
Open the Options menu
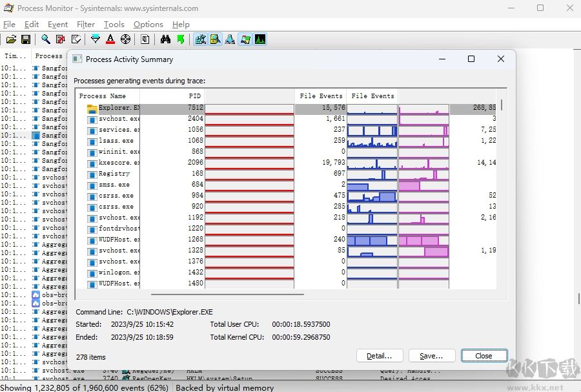tap(148, 25)
